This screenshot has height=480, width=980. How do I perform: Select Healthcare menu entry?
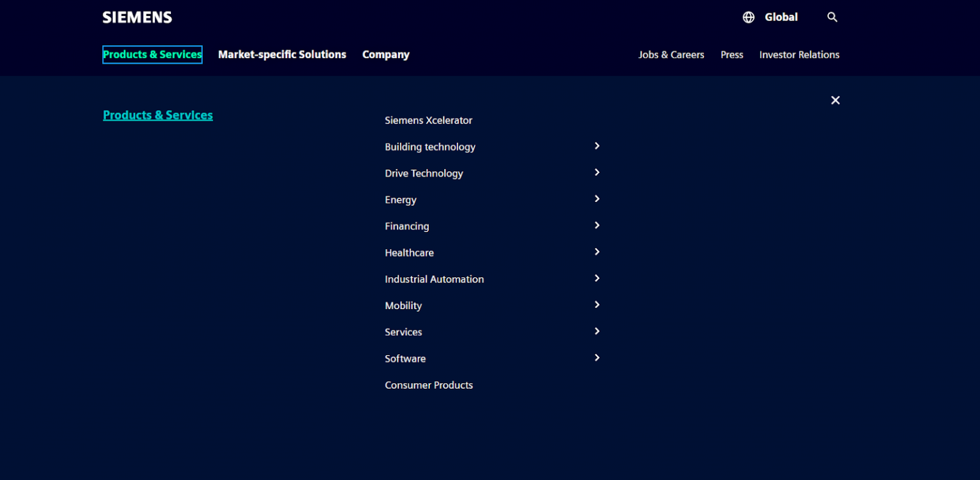click(x=409, y=253)
